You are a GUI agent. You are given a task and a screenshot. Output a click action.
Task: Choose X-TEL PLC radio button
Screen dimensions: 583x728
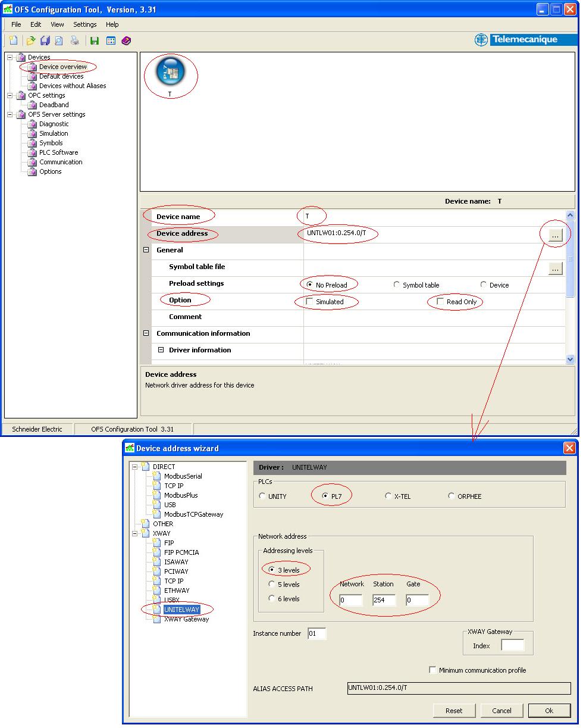(x=388, y=496)
